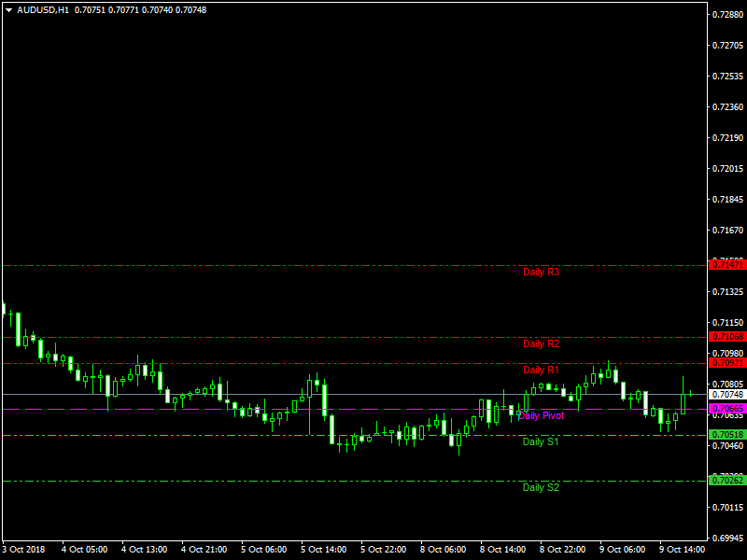
Task: Click the 0.72880 price scale label
Action: 727,15
